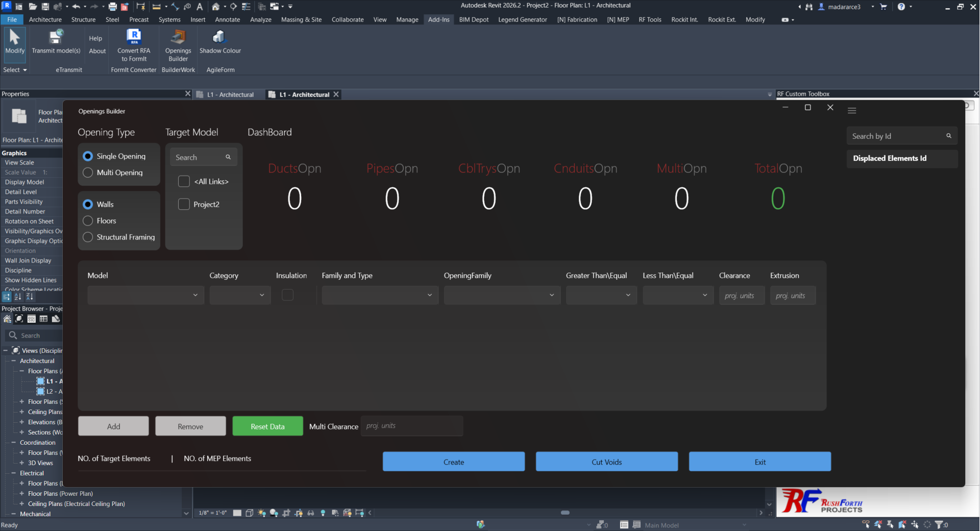This screenshot has height=531, width=980.
Task: Open the Family and Type dropdown
Action: coord(380,295)
